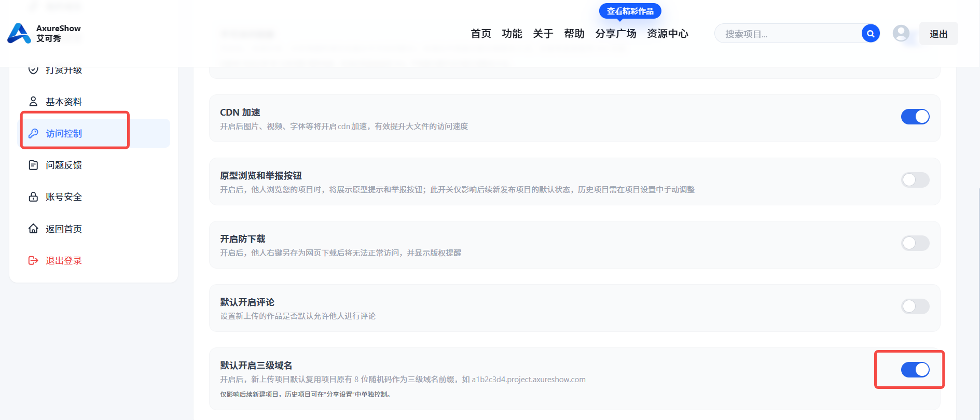The width and height of the screenshot is (980, 420).
Task: Click the 退出 button in header
Action: click(x=938, y=34)
